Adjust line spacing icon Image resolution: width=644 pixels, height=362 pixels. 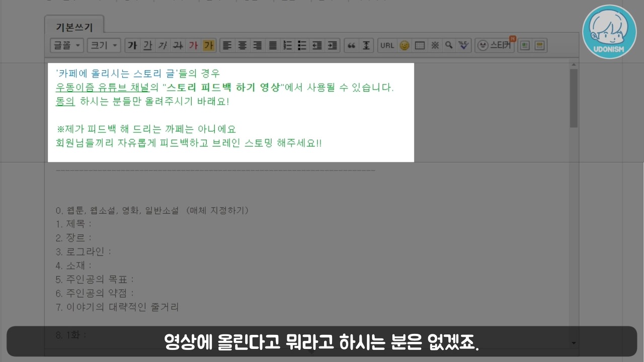point(366,45)
